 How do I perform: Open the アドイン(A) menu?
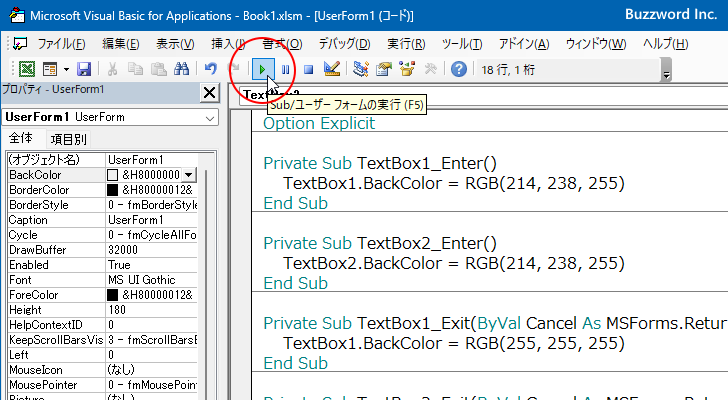(524, 44)
